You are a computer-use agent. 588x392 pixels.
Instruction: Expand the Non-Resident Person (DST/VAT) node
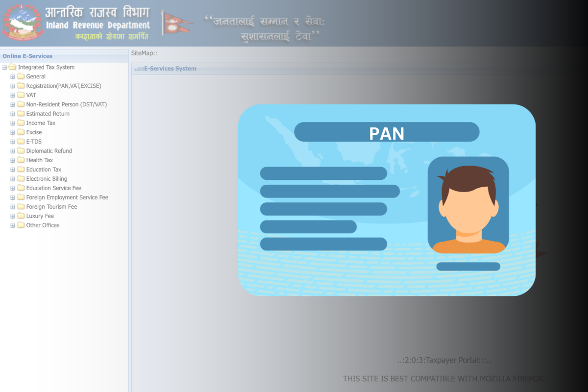pyautogui.click(x=12, y=104)
